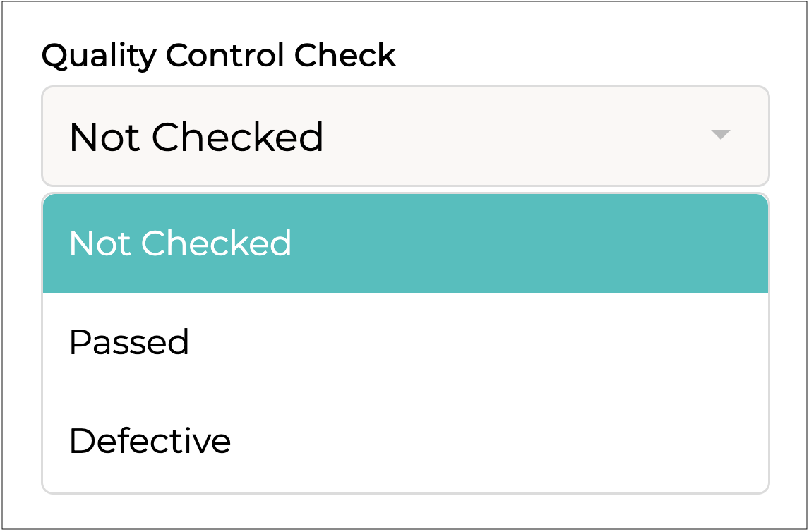Image resolution: width=809 pixels, height=532 pixels.
Task: Keep the status as Not Checked
Action: coord(405,243)
